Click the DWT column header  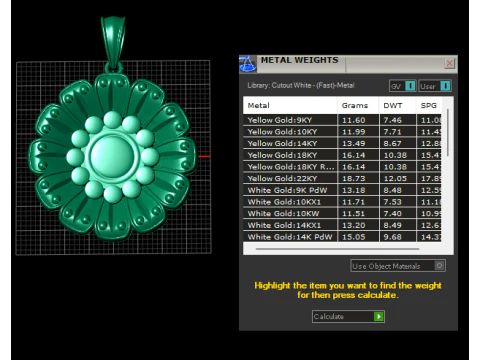point(397,105)
